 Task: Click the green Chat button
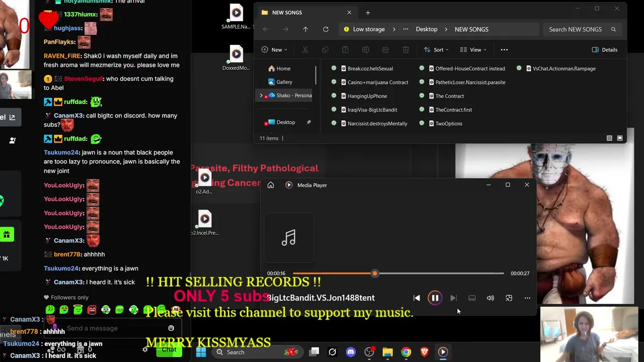169,349
